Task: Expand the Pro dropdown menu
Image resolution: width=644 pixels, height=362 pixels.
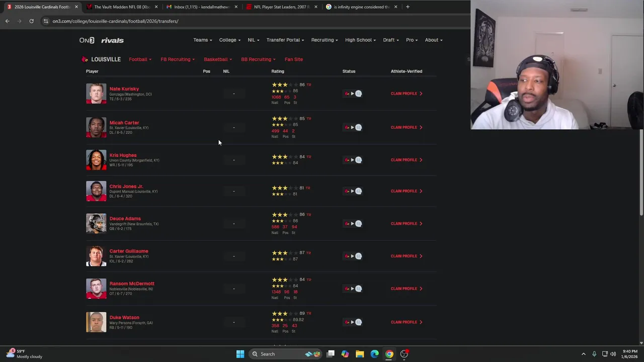Action: click(x=412, y=40)
